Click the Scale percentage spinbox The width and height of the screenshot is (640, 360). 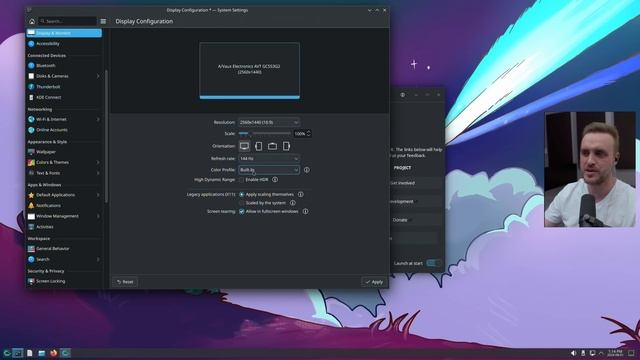[x=302, y=133]
